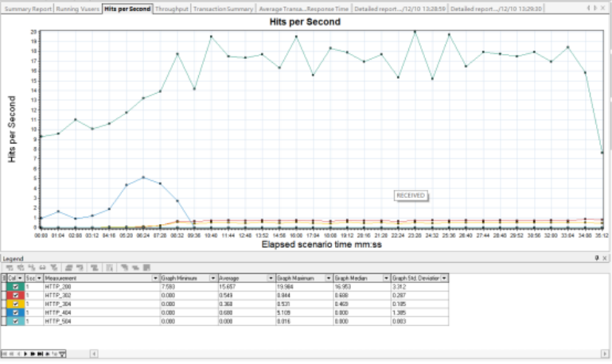Close the Legend panel
612x364 pixels.
[x=605, y=258]
